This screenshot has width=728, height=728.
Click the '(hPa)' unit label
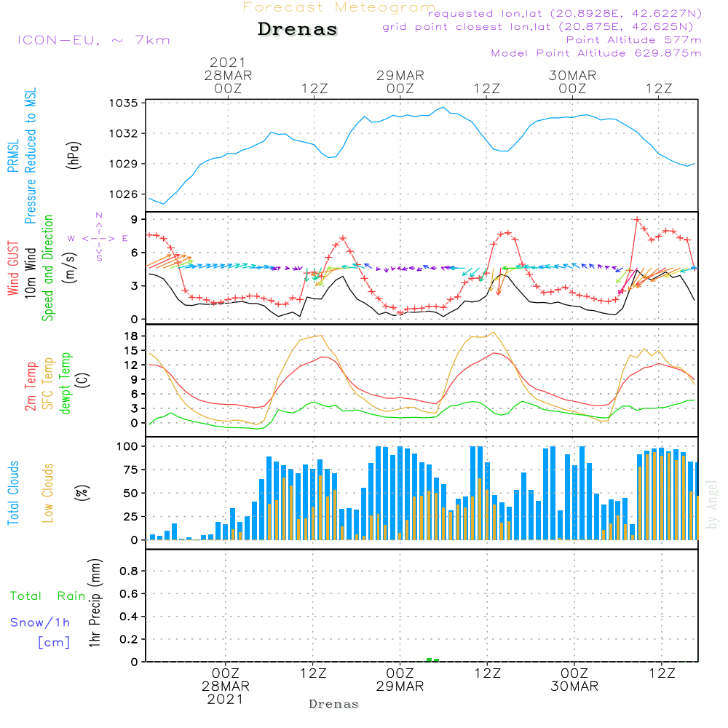coord(74,155)
